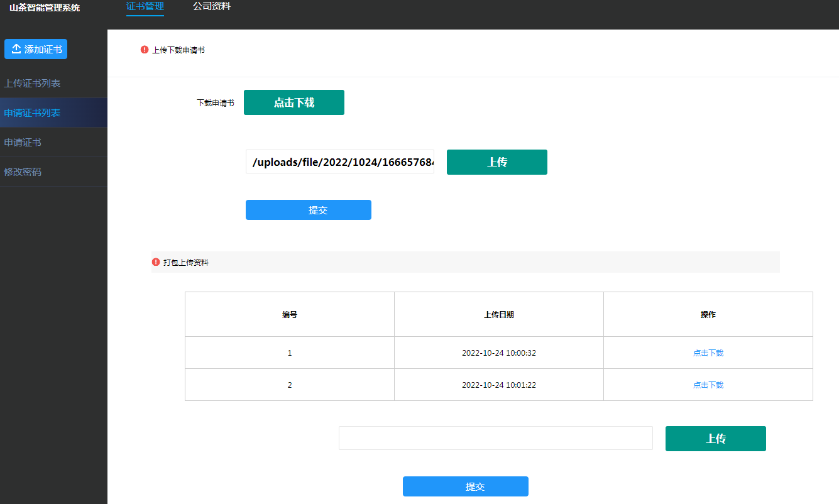Select 申请证书列表 in the sidebar
This screenshot has height=504, width=839.
tap(32, 113)
